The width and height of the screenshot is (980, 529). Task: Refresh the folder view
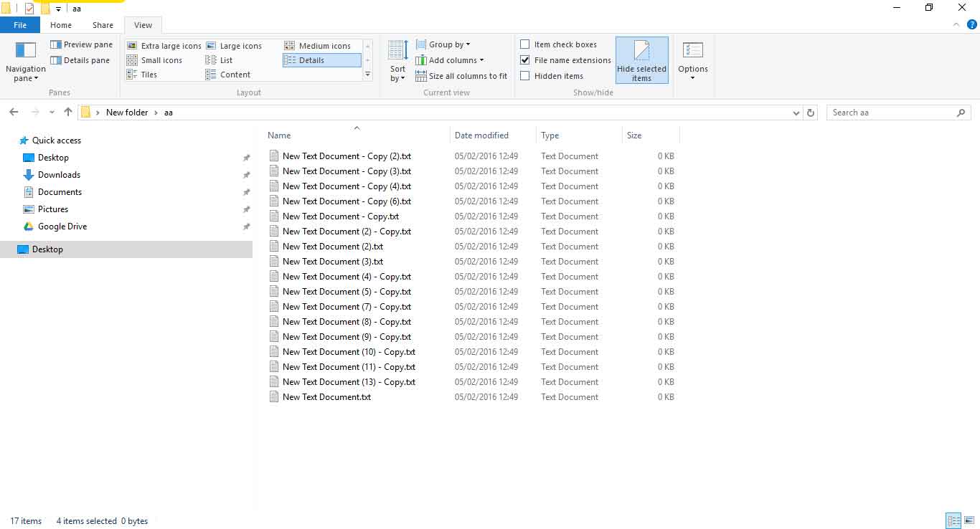(x=811, y=113)
